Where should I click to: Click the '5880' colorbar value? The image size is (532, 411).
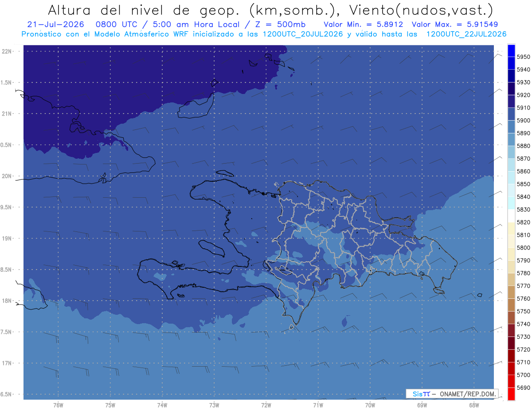point(523,146)
